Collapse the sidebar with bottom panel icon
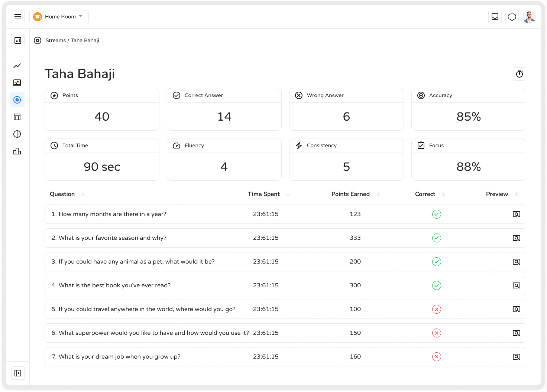Screen dimensions: 547x392 18,373
